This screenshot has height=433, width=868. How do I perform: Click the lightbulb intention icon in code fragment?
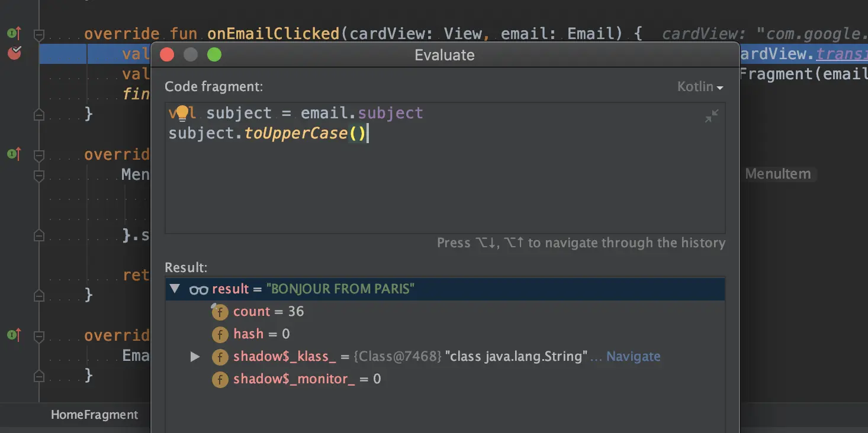pos(182,113)
